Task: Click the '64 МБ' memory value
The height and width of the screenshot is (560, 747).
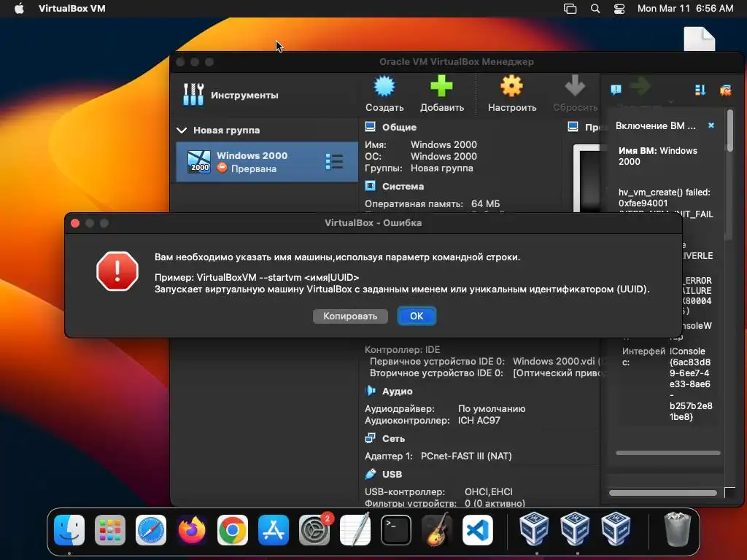Action: (485, 204)
